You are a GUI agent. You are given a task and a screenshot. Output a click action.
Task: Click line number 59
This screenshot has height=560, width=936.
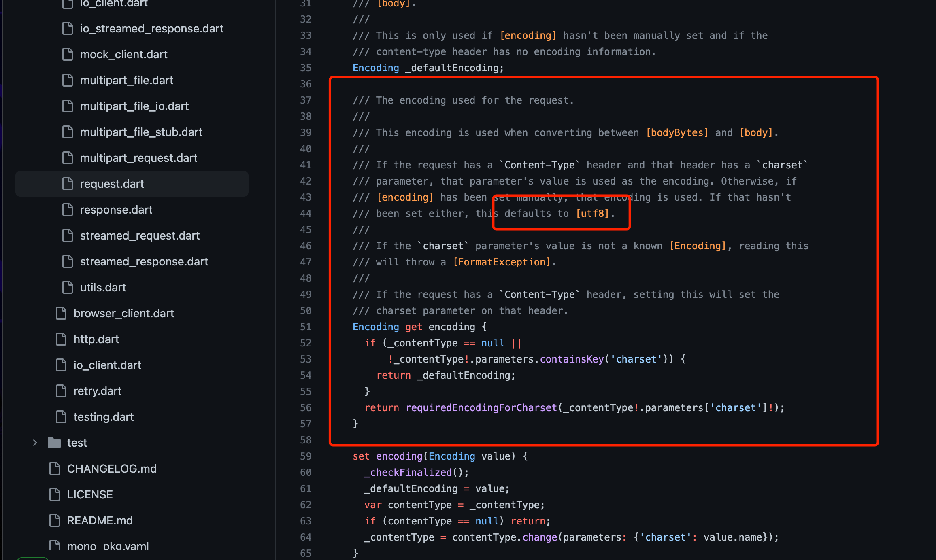(x=306, y=456)
